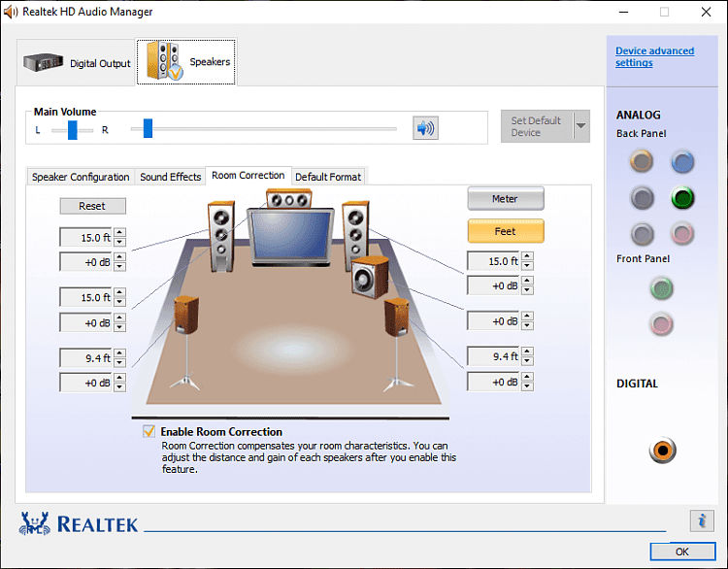Click the Realtek crab logo
The height and width of the screenshot is (569, 728).
[x=34, y=523]
